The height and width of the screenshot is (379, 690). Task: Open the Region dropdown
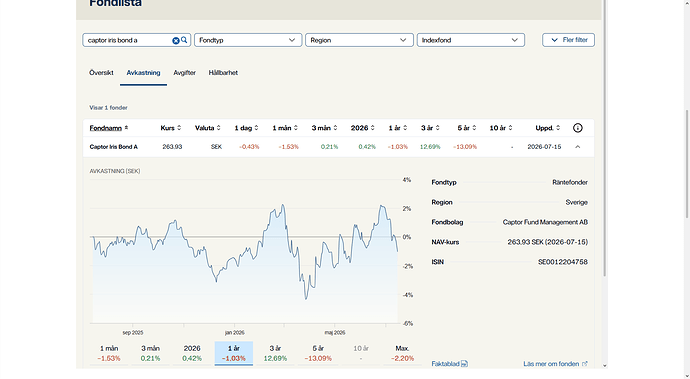[x=359, y=40]
